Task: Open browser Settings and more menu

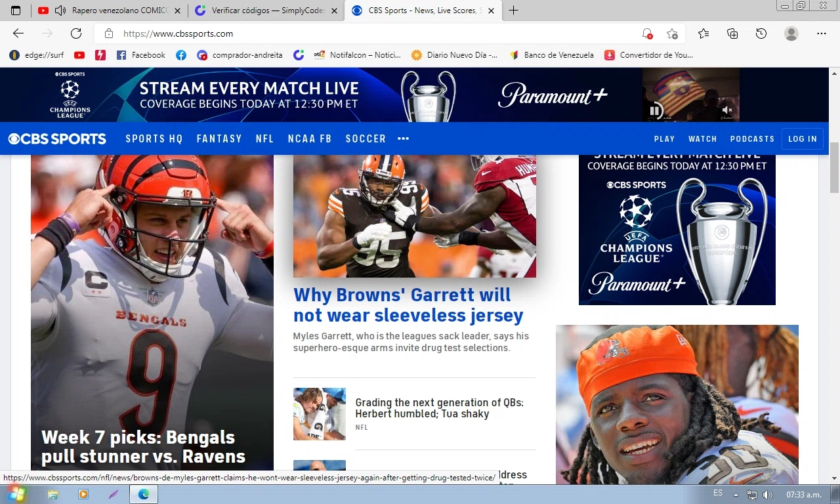Action: coord(822,33)
